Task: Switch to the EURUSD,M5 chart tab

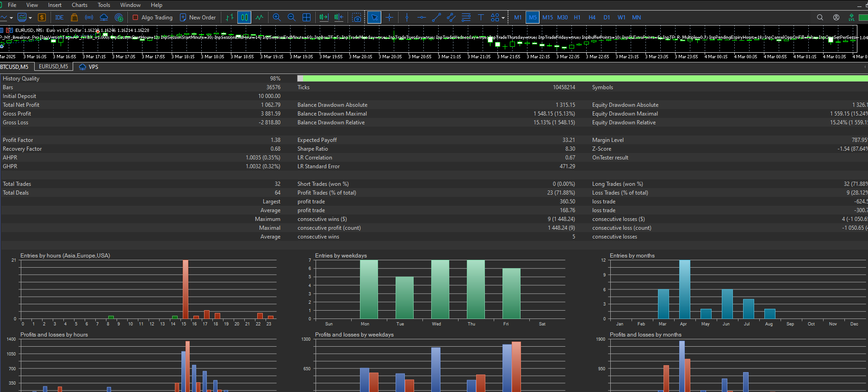Action: point(53,67)
